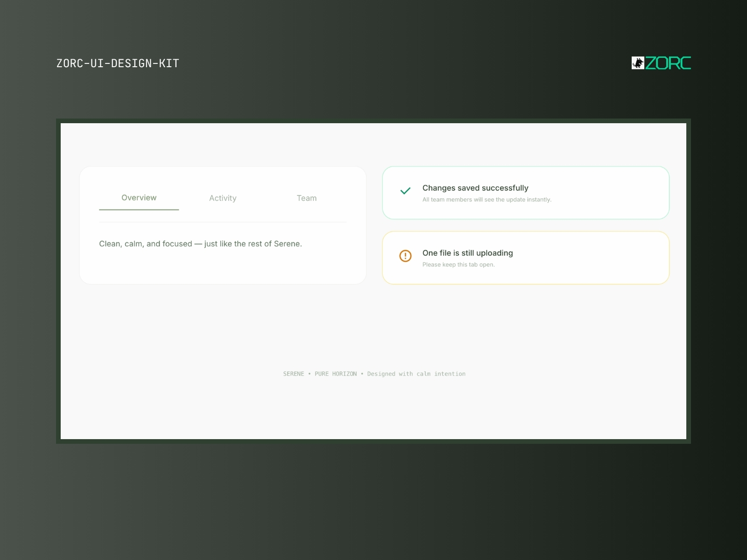This screenshot has width=747, height=560.
Task: Click the ZORC logo
Action: coord(661,63)
